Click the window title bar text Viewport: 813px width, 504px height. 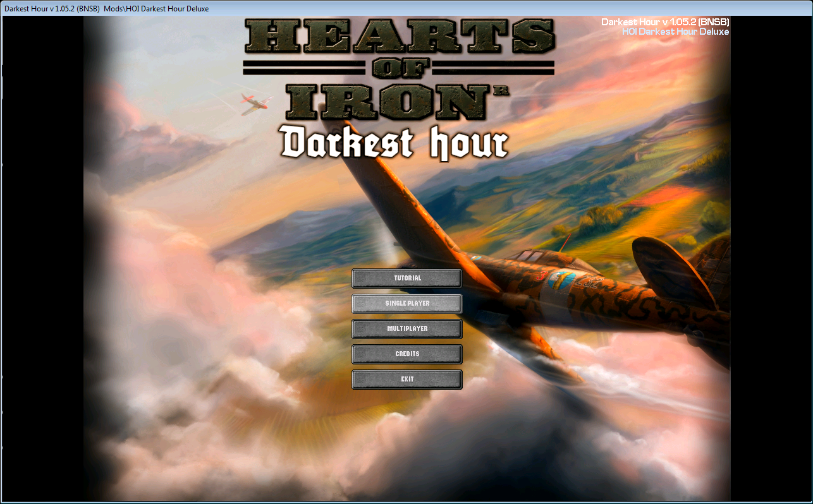(x=107, y=9)
